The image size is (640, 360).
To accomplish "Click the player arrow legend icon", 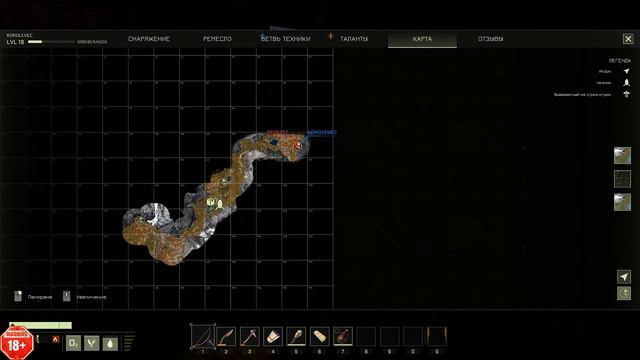I will (627, 71).
